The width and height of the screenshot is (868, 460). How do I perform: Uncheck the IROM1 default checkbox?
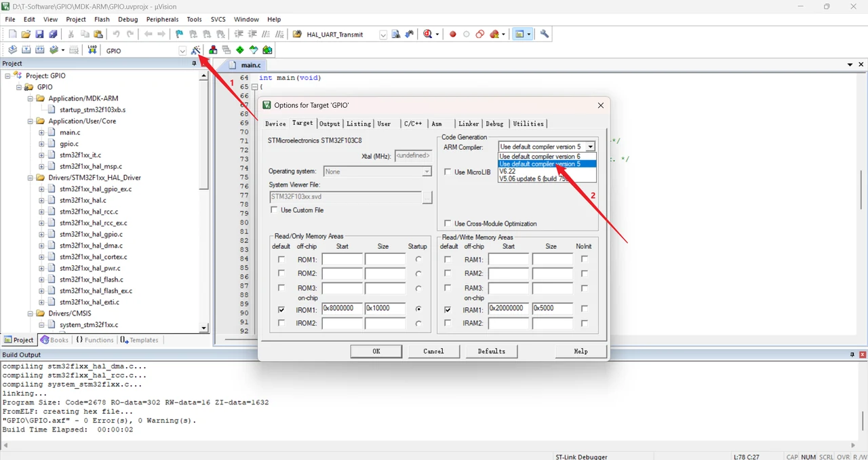pyautogui.click(x=281, y=309)
